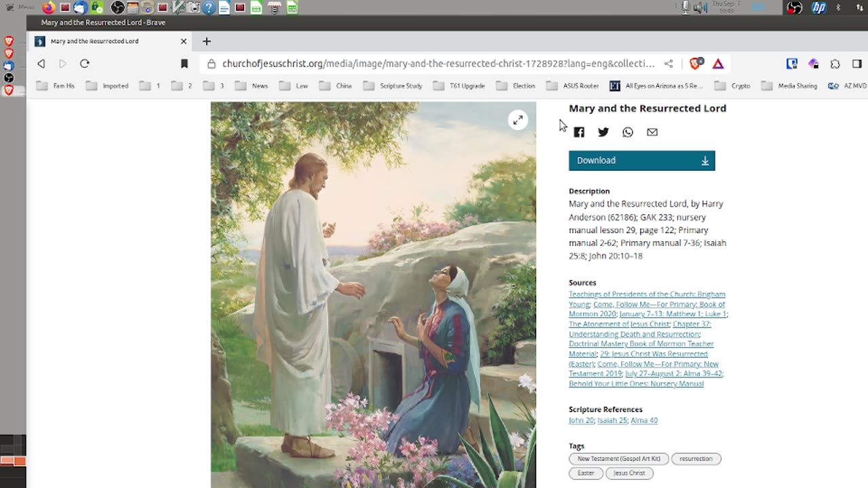This screenshot has width=868, height=488.
Task: Open Behold Your Little Ones: Nursery Manual link
Action: coord(636,384)
